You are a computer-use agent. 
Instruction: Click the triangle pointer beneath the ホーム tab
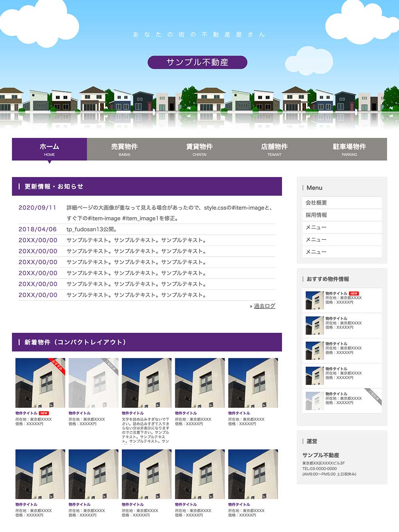[x=49, y=162]
